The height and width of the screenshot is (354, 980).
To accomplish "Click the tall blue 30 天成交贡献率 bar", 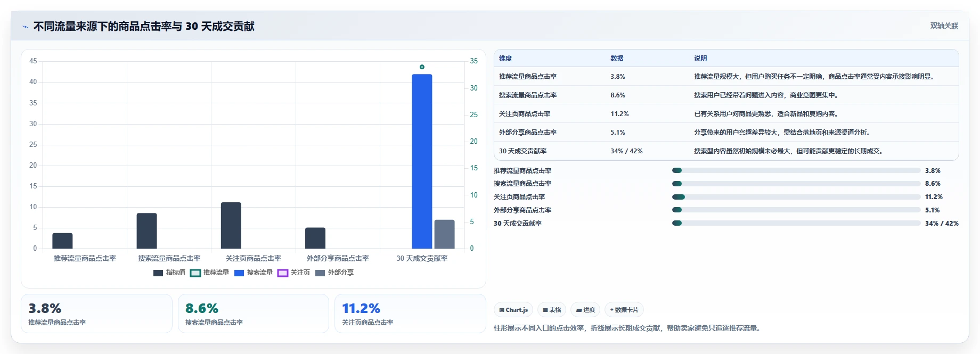I will click(x=422, y=161).
